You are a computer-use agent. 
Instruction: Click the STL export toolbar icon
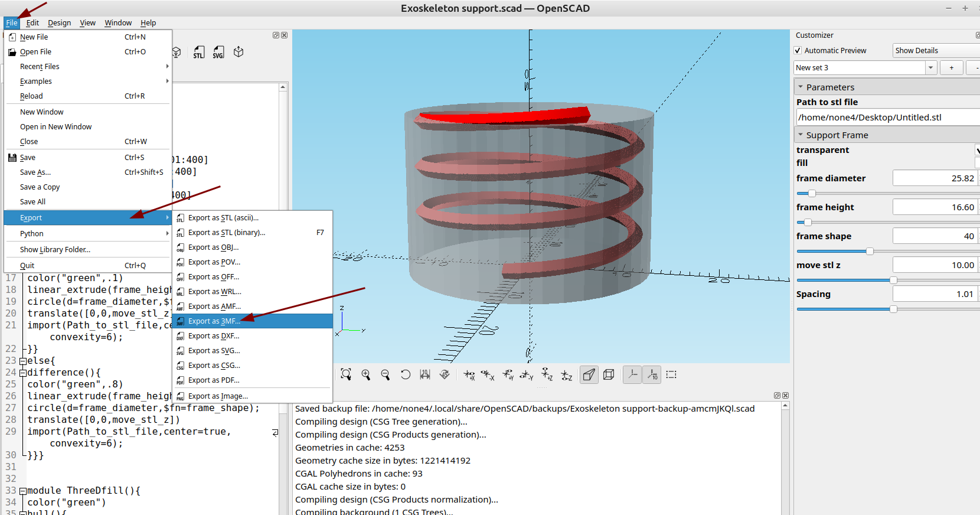[x=199, y=52]
